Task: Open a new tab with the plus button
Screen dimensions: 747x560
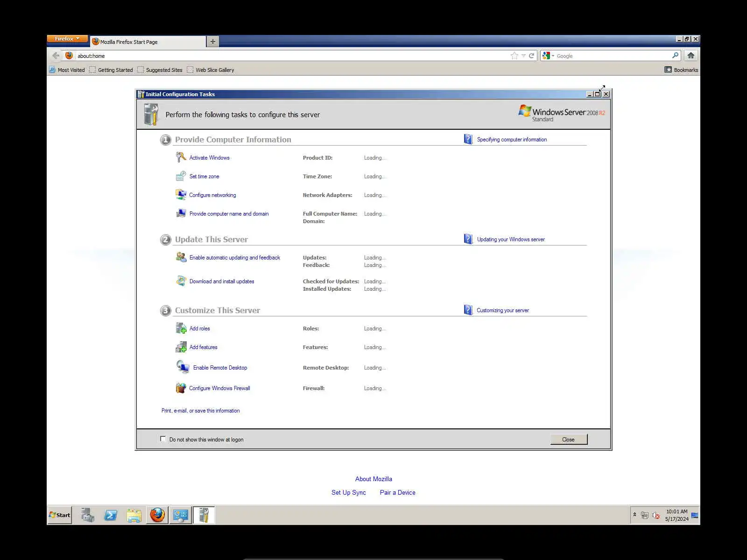Action: 213,42
